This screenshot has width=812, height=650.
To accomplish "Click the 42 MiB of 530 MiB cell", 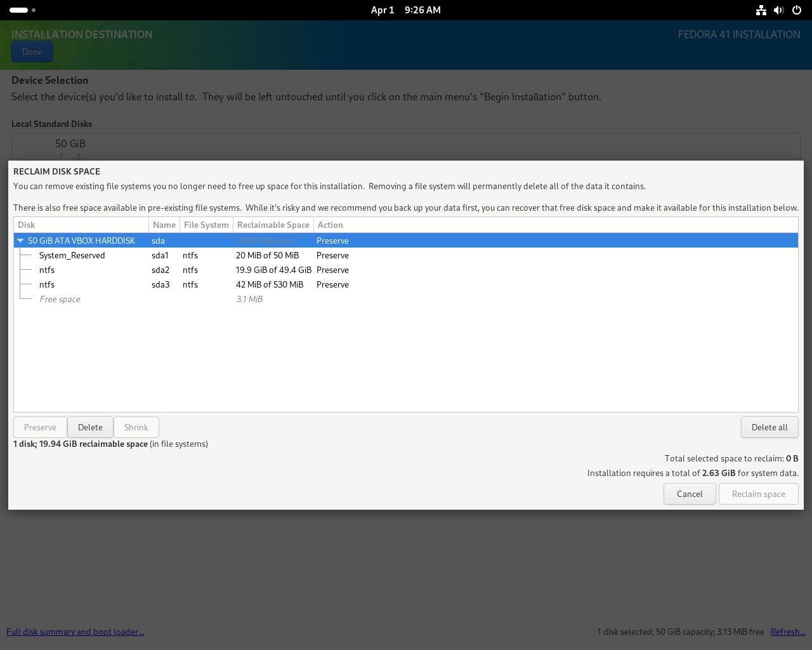I will click(x=270, y=284).
